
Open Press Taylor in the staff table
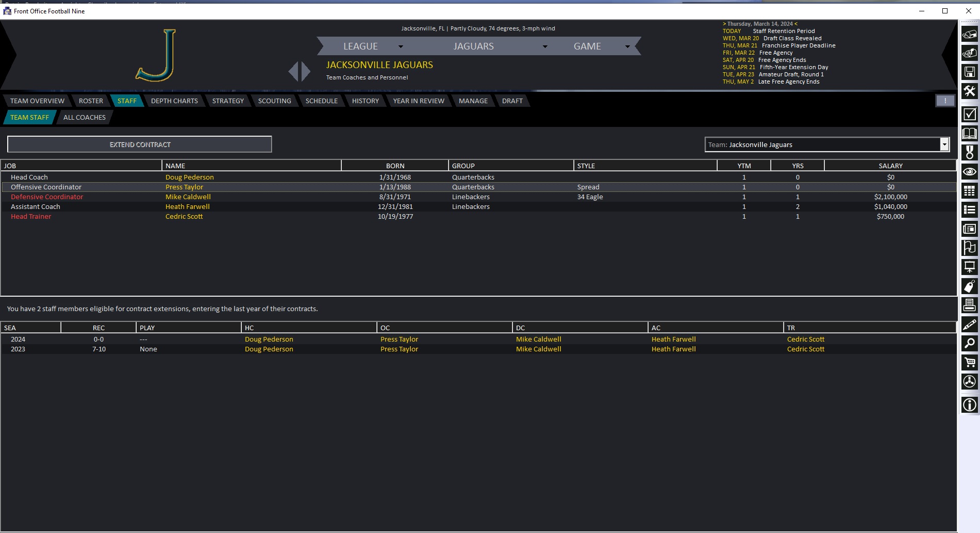[x=184, y=187]
